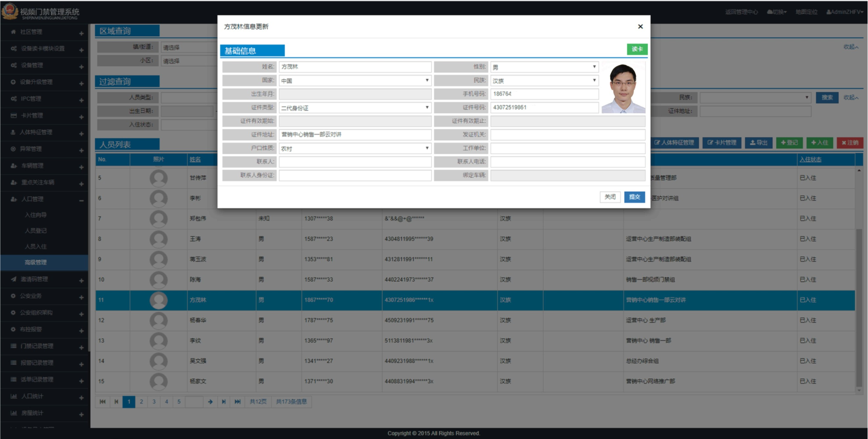Viewport: 868px width, 439px height.
Task: Expand the 户口性质 dropdown showing 农村
Action: click(355, 149)
